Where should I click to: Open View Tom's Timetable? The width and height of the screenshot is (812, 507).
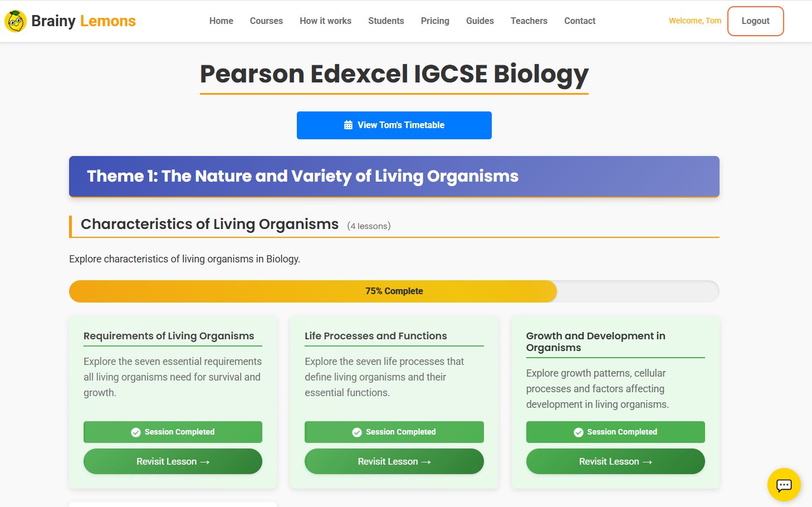click(x=394, y=125)
